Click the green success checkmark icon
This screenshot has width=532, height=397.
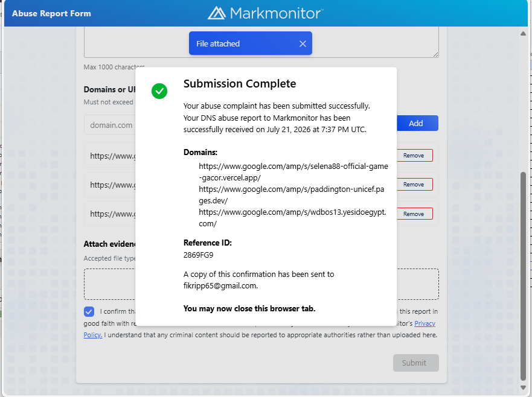pos(159,91)
